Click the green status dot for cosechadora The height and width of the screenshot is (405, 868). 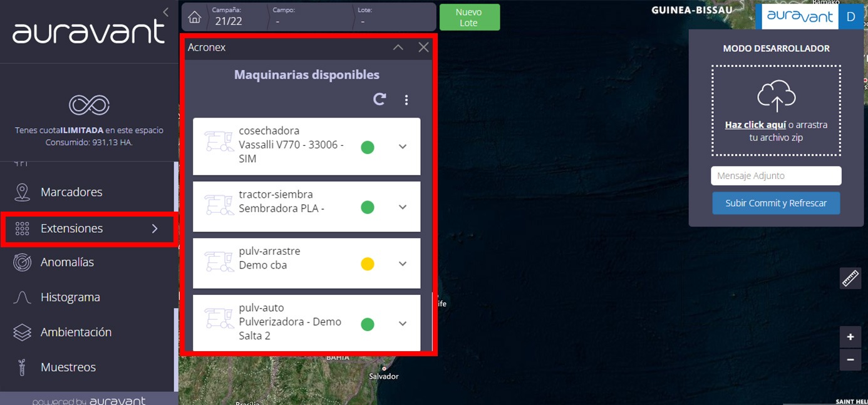[368, 148]
